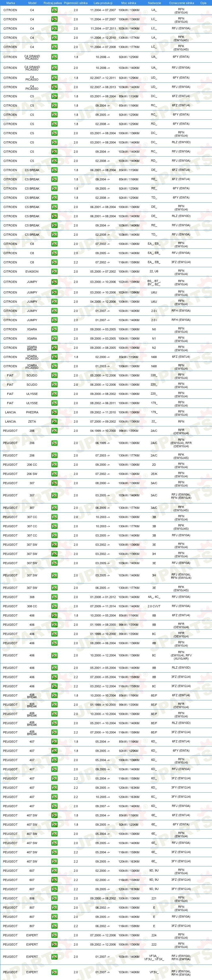Image resolution: width=212 pixels, height=980 pixels.
Task: Click the fuel icon for Jumpy BS_, BT_ body row
Action: coord(54,282)
